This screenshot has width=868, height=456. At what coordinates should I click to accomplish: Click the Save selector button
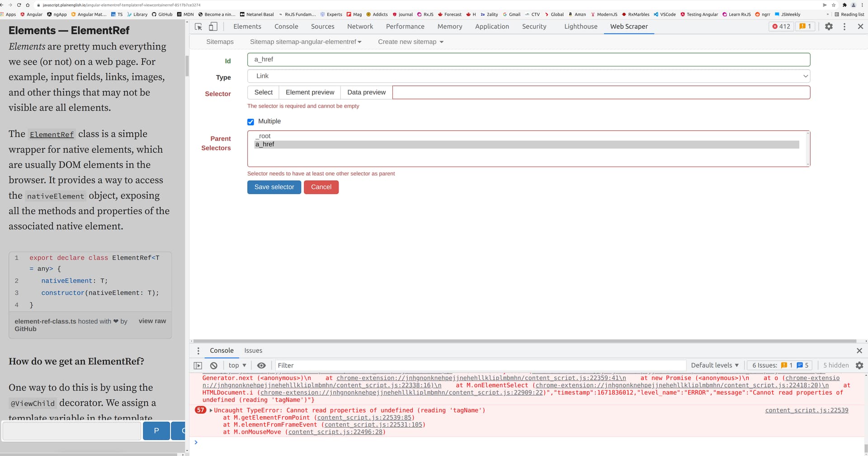[274, 187]
